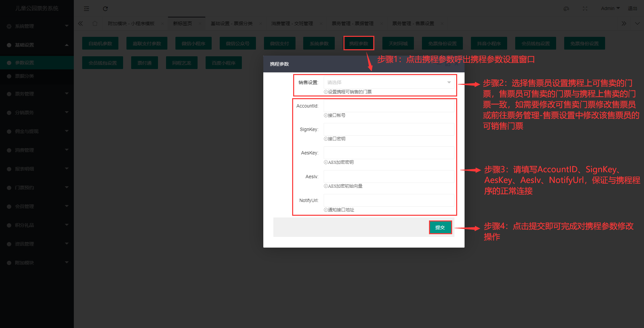
Task: Expand the 资讯管理 sidebar menu
Action: 37,244
